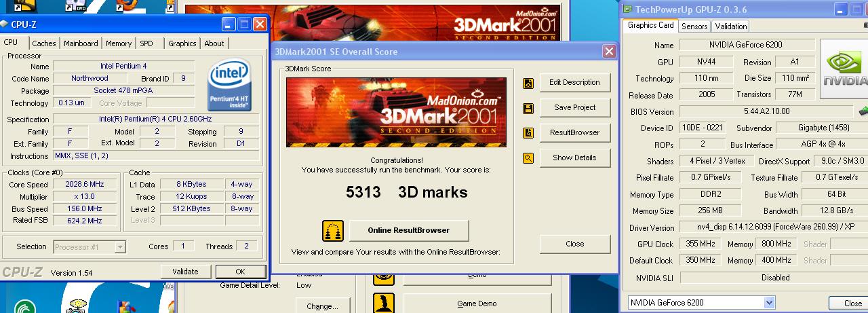Click the 3DMark2001 MadOnion banner image
This screenshot has width=868, height=313.
coord(396,112)
